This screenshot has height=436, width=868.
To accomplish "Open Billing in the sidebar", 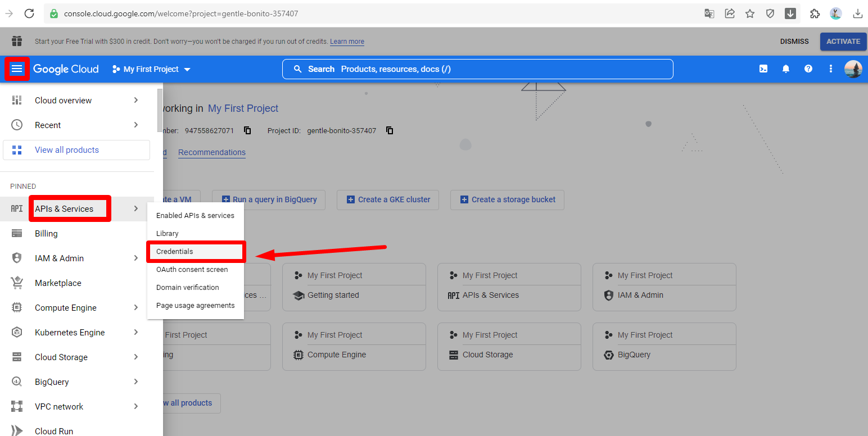I will tap(46, 234).
